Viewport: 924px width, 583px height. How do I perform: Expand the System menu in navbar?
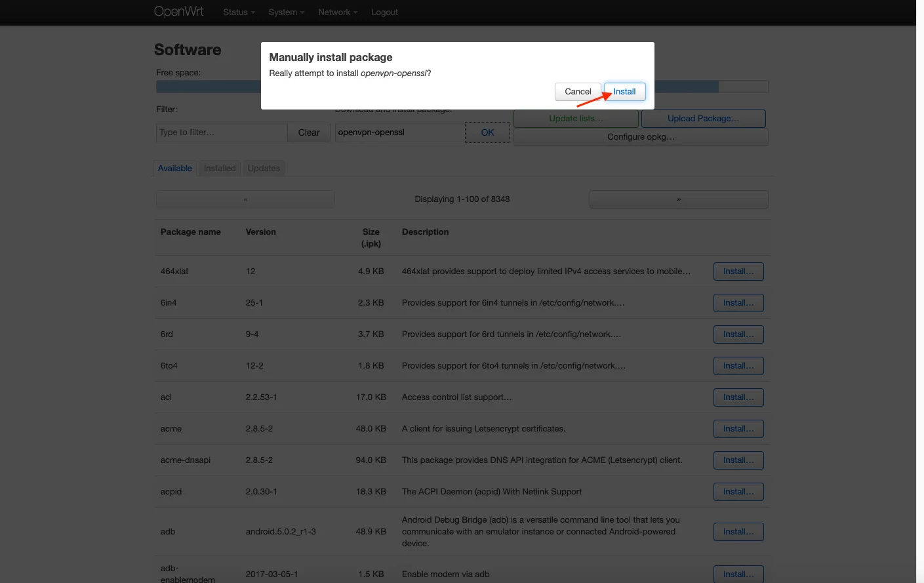(286, 12)
